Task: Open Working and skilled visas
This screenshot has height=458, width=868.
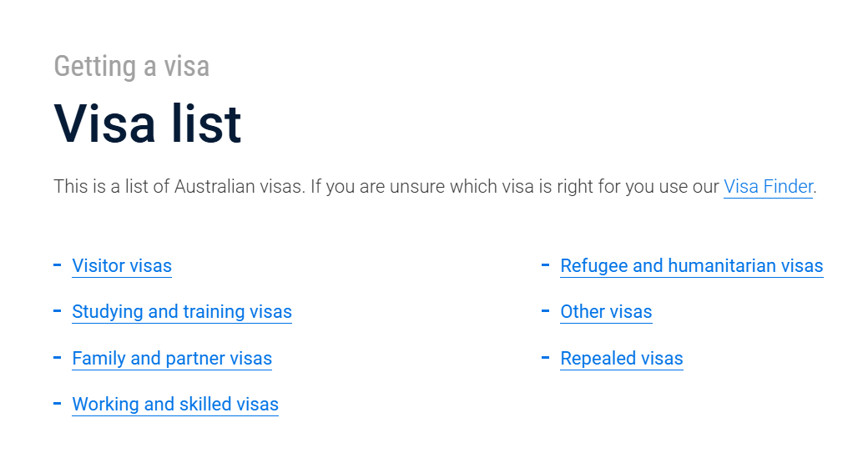Action: (175, 405)
